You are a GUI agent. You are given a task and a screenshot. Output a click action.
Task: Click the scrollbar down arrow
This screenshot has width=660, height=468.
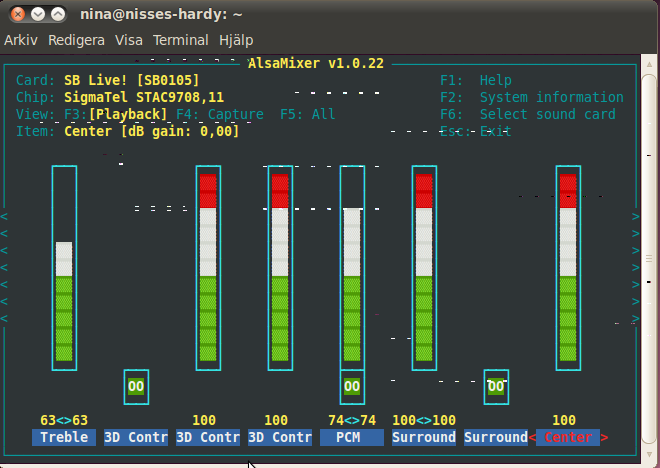[x=649, y=455]
